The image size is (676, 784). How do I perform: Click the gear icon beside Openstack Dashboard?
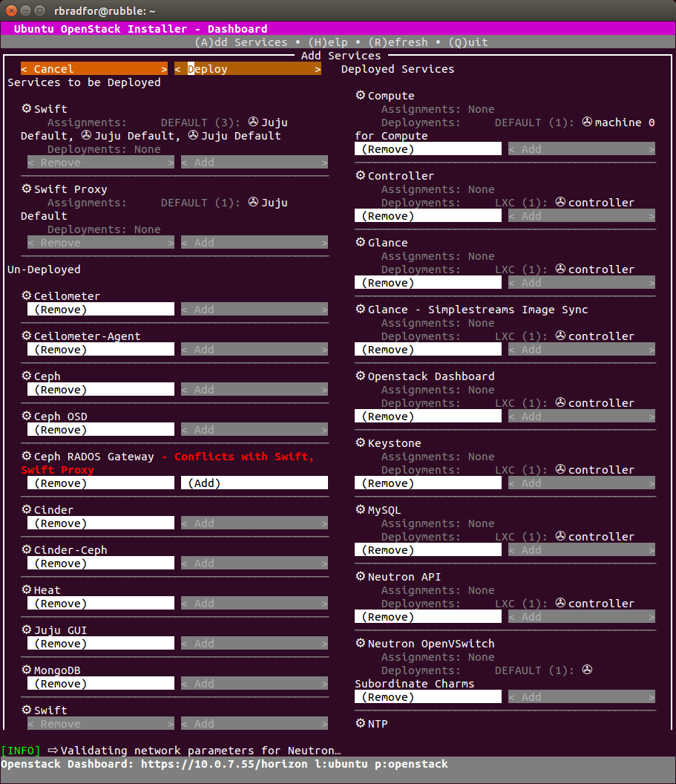click(360, 376)
